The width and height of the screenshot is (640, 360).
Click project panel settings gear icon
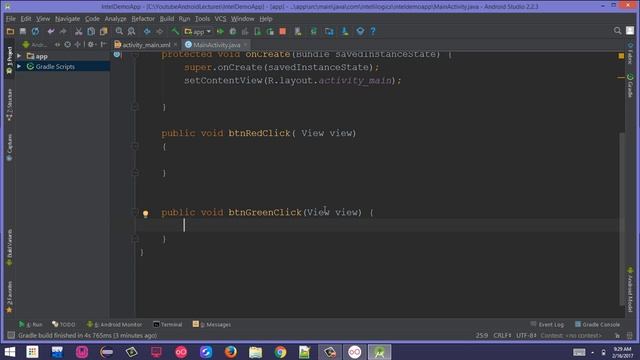point(91,44)
